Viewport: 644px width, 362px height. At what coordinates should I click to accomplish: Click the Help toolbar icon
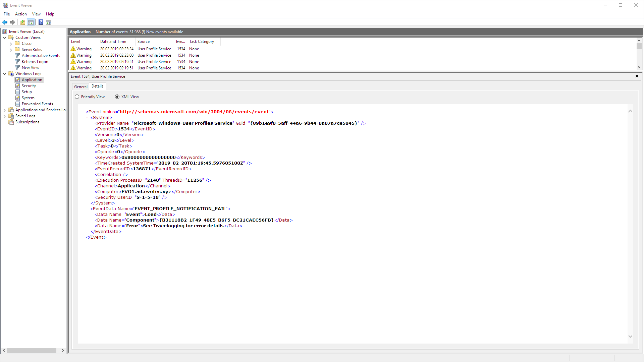point(41,22)
